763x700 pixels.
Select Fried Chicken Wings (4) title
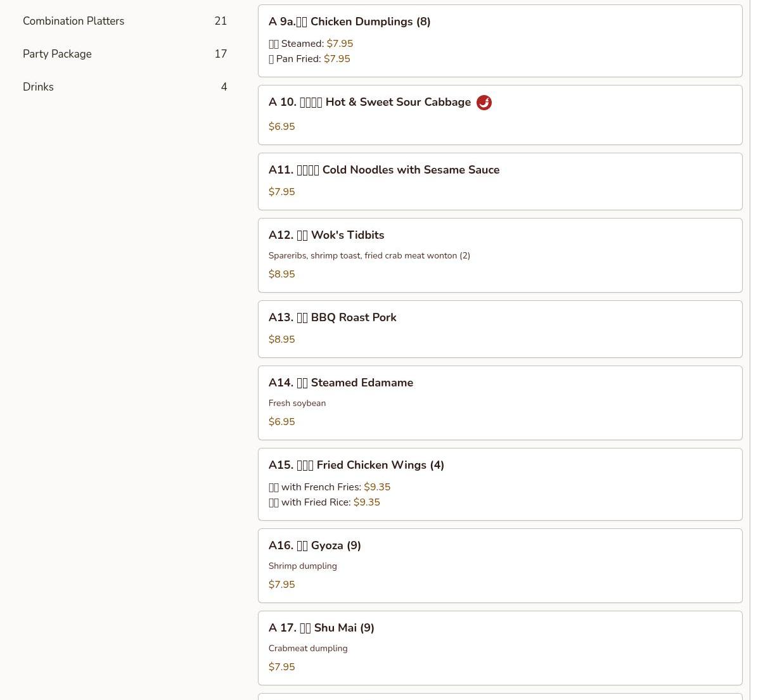point(356,465)
